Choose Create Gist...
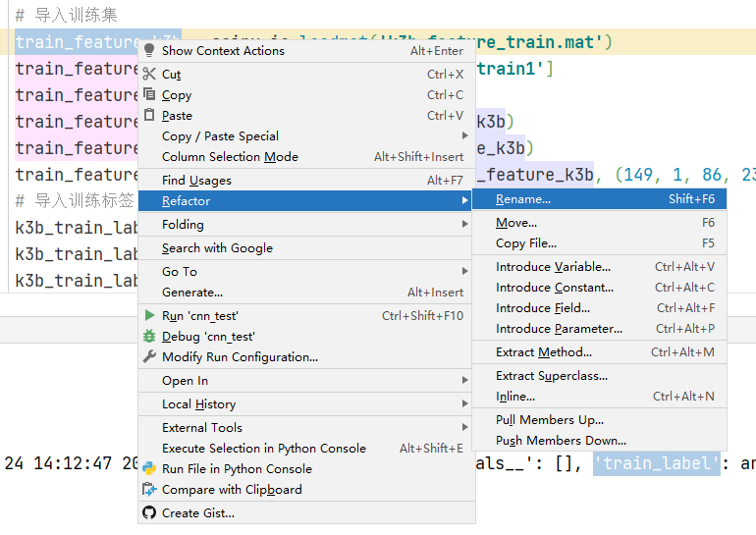 pyautogui.click(x=306, y=512)
